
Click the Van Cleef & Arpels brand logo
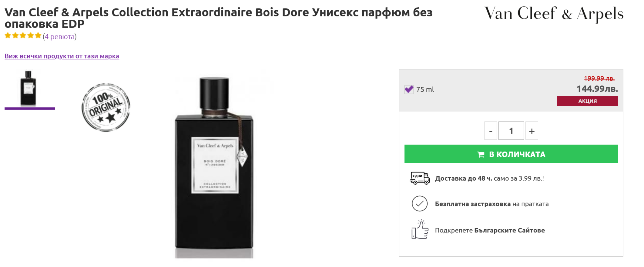pos(553,14)
